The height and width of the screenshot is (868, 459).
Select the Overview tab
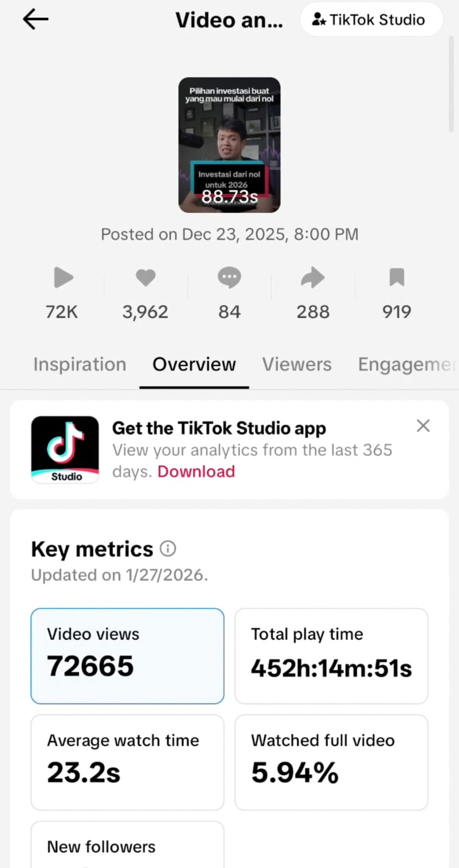pos(194,365)
